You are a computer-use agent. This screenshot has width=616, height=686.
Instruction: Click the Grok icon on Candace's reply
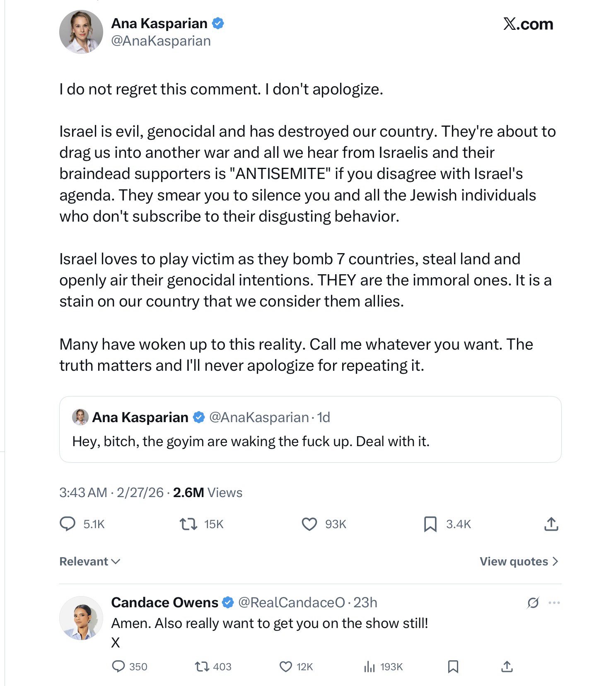pos(533,603)
